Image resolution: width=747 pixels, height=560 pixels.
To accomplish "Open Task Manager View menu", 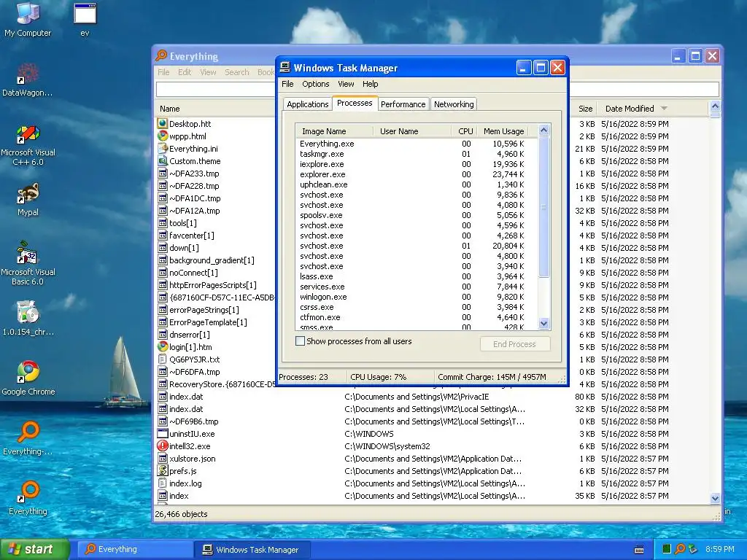I will tap(346, 84).
